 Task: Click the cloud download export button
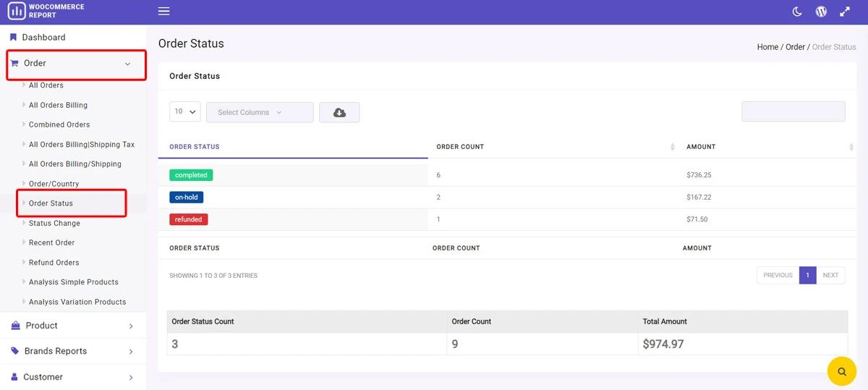click(339, 112)
